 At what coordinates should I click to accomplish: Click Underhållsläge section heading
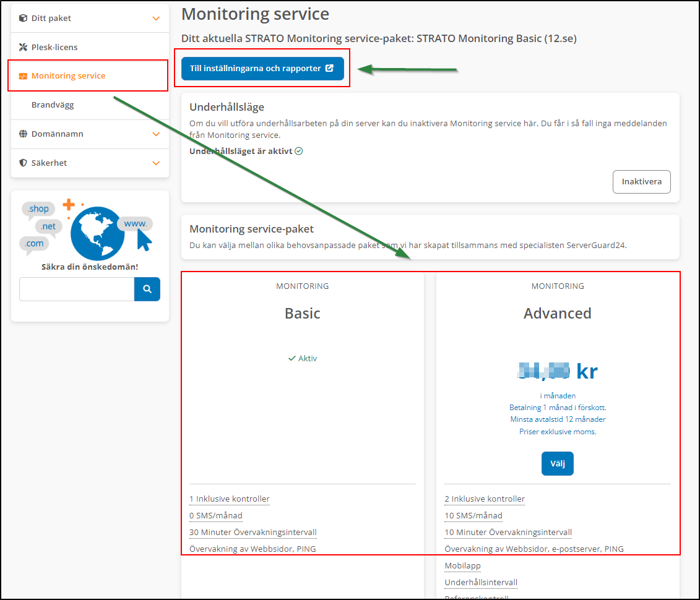click(227, 107)
